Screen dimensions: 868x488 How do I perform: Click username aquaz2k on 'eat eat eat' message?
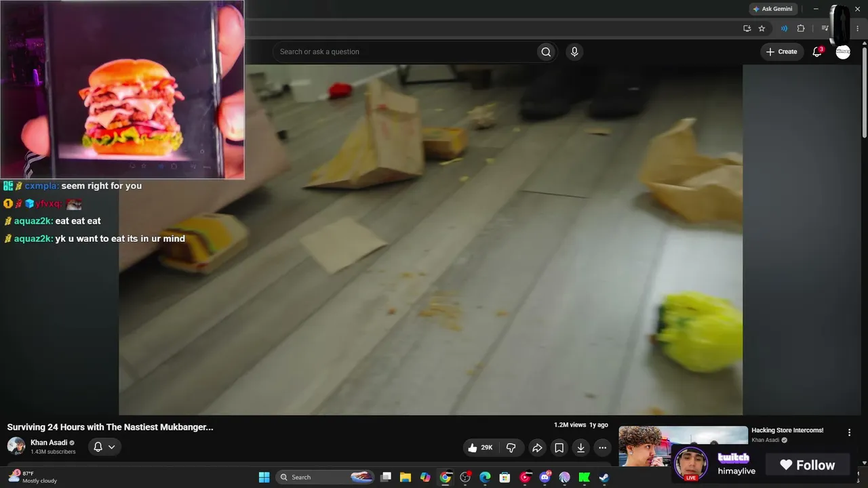coord(33,221)
